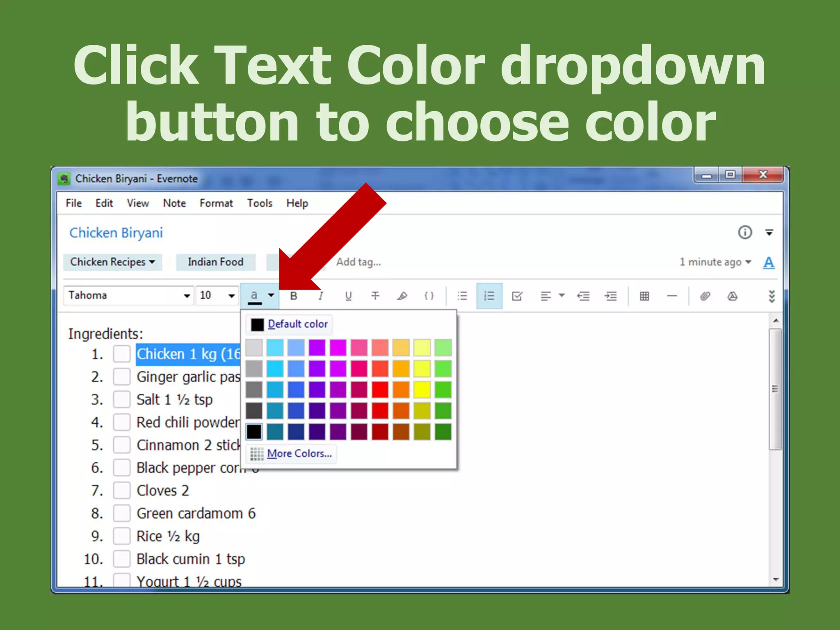
Task: Check the Green cardamom 6 box
Action: pyautogui.click(x=122, y=513)
